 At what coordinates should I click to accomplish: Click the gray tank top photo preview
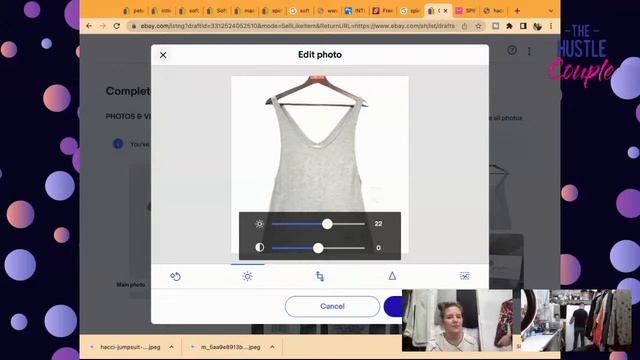(320, 163)
